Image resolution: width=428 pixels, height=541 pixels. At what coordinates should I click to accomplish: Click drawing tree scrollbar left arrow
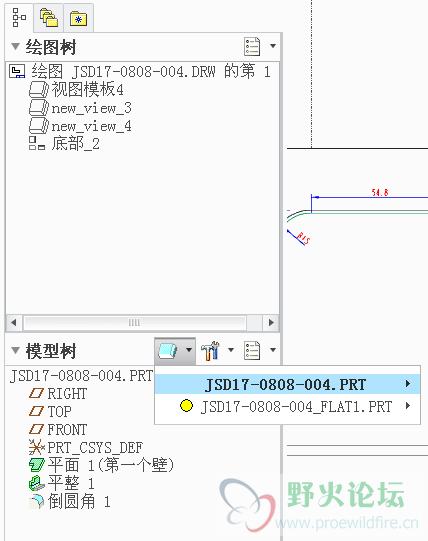pos(14,323)
